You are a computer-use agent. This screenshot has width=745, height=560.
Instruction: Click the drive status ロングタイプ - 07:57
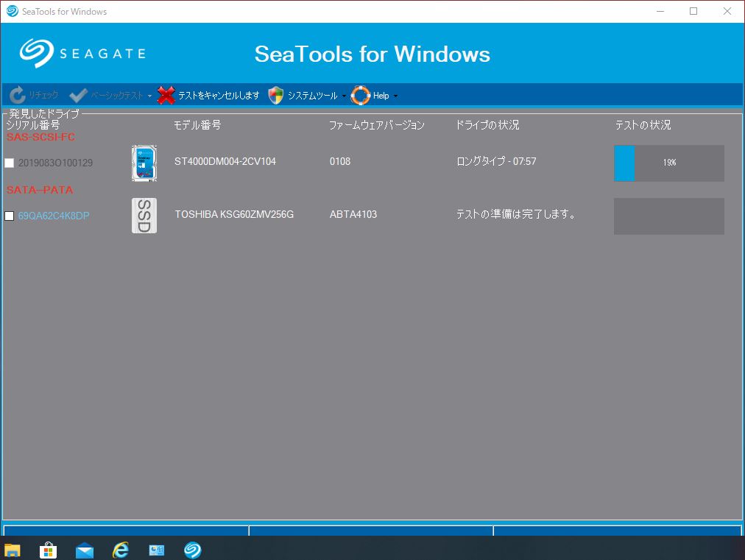496,161
